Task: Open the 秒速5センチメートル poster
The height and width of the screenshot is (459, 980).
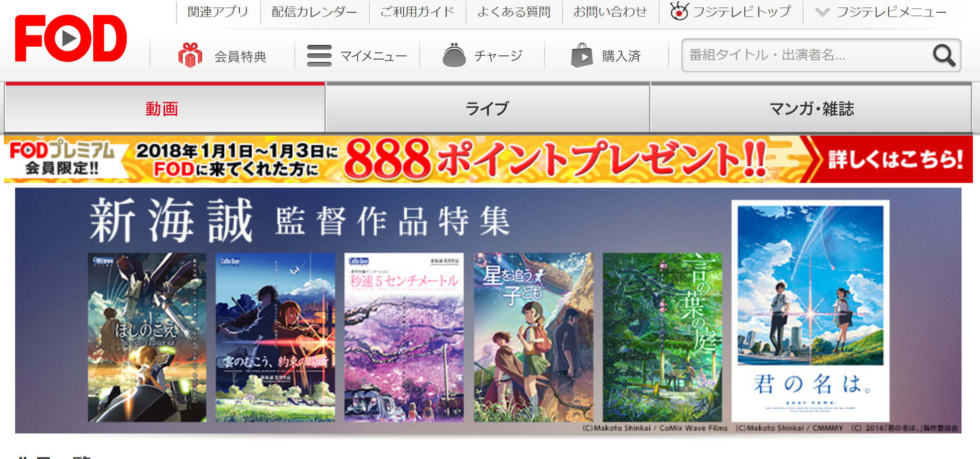Action: tap(404, 338)
